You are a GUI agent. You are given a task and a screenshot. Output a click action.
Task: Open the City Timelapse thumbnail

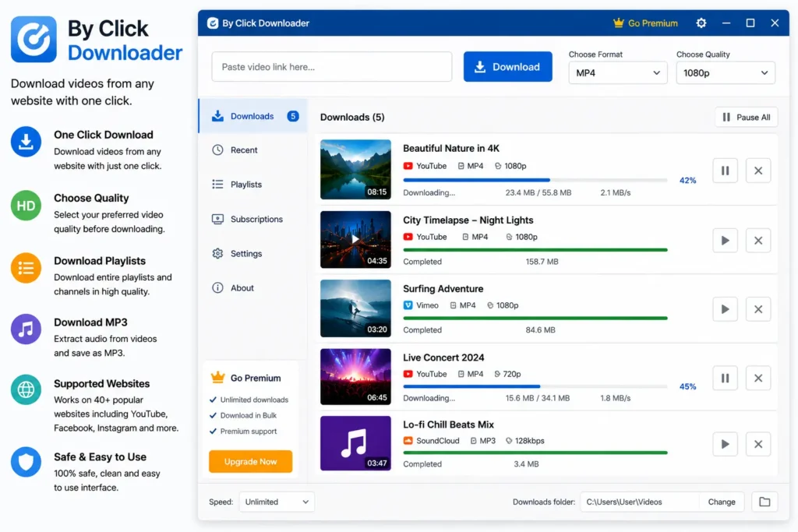355,240
